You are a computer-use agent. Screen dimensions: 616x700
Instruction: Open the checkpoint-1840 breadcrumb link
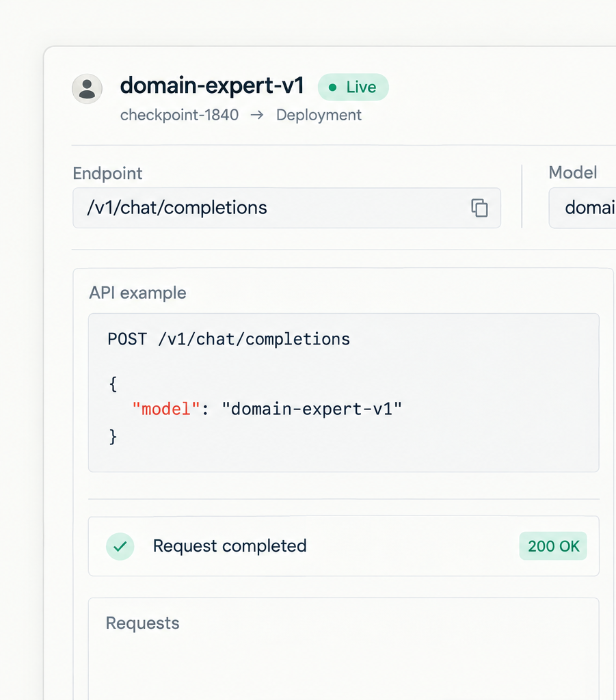(x=179, y=115)
